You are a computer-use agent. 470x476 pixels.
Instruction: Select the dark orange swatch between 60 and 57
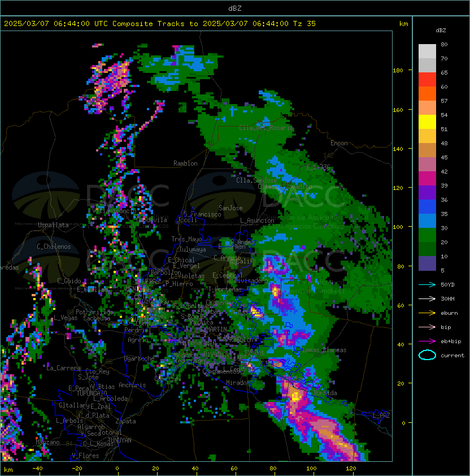(x=427, y=93)
